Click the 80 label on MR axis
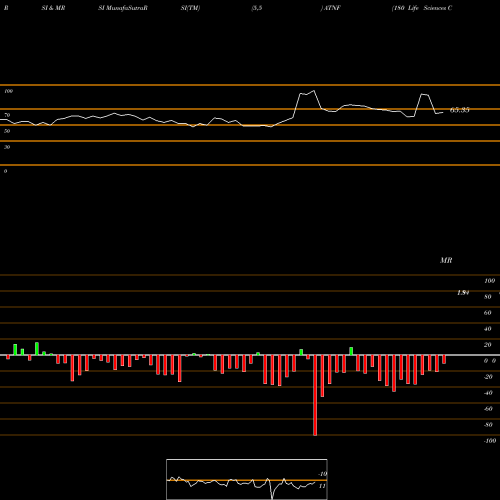 (x=488, y=297)
